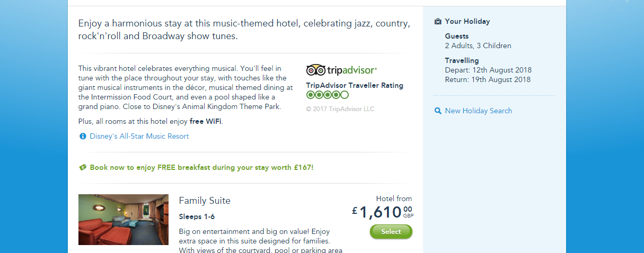Click the Your Holiday heading

pos(467,22)
